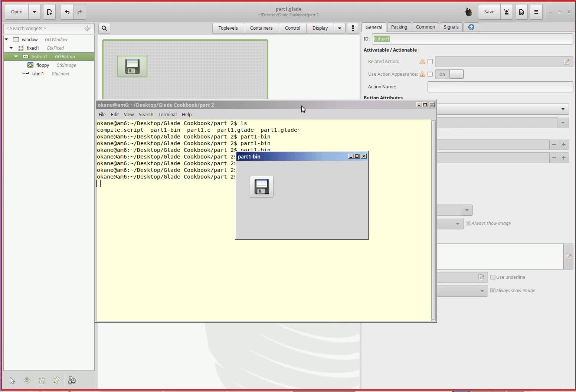Enable the Related Action checkbox

pos(430,62)
